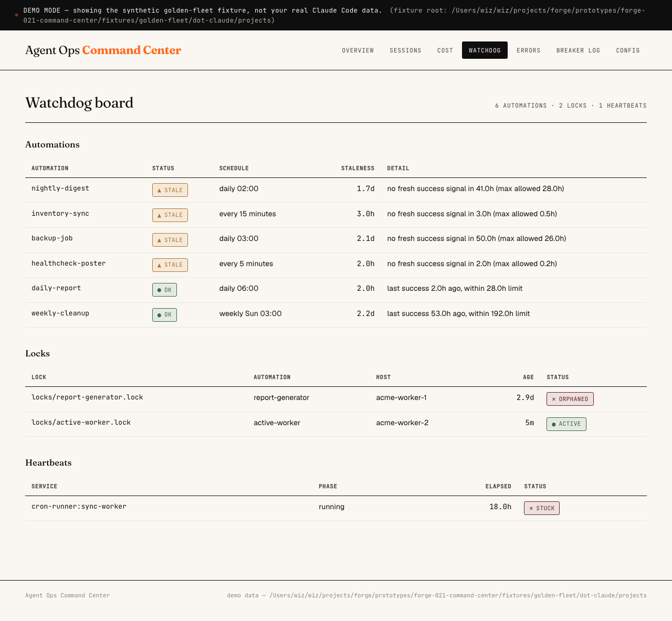Click the STALENESS column header
The image size is (672, 621).
358,169
